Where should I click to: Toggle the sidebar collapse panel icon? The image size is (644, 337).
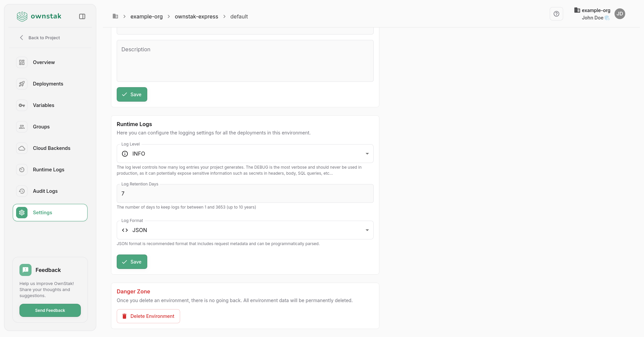82,16
